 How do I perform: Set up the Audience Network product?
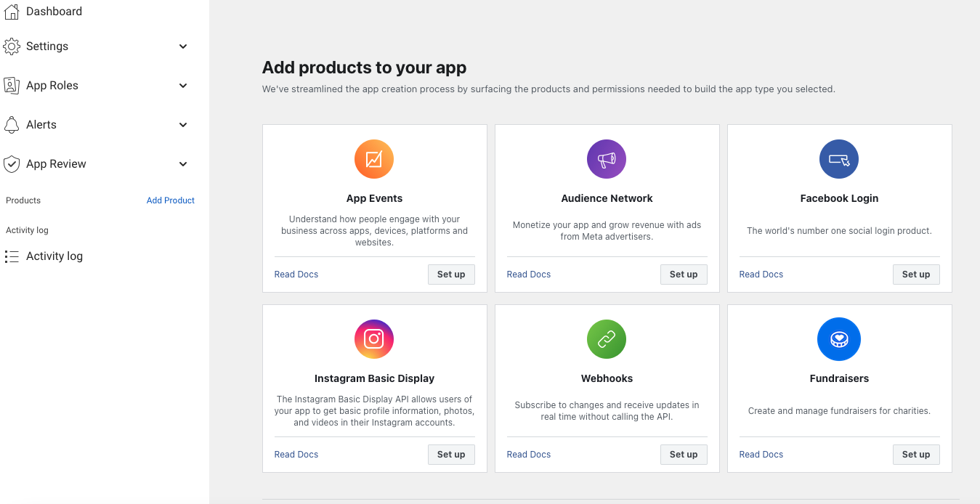(x=684, y=275)
